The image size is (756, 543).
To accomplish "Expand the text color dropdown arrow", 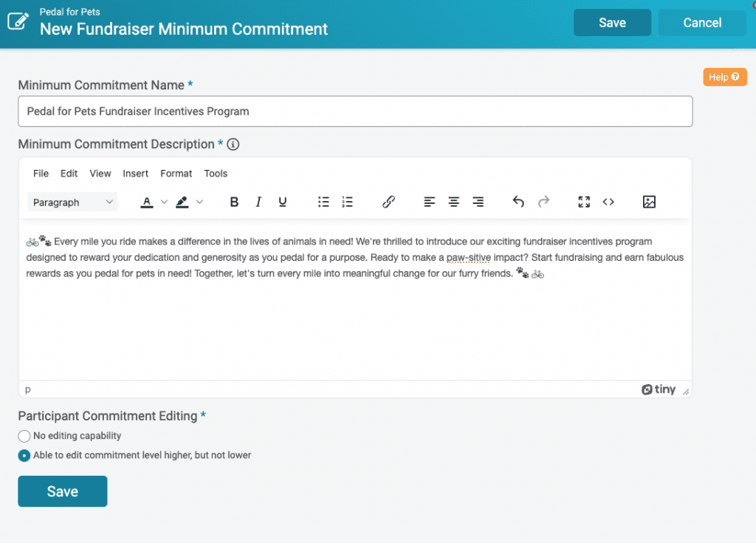I will [164, 202].
